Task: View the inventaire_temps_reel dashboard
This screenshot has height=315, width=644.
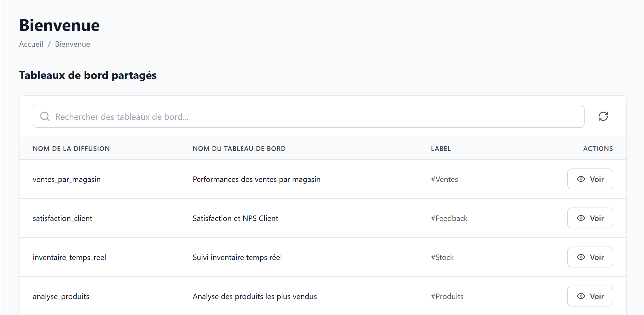Action: pos(590,257)
